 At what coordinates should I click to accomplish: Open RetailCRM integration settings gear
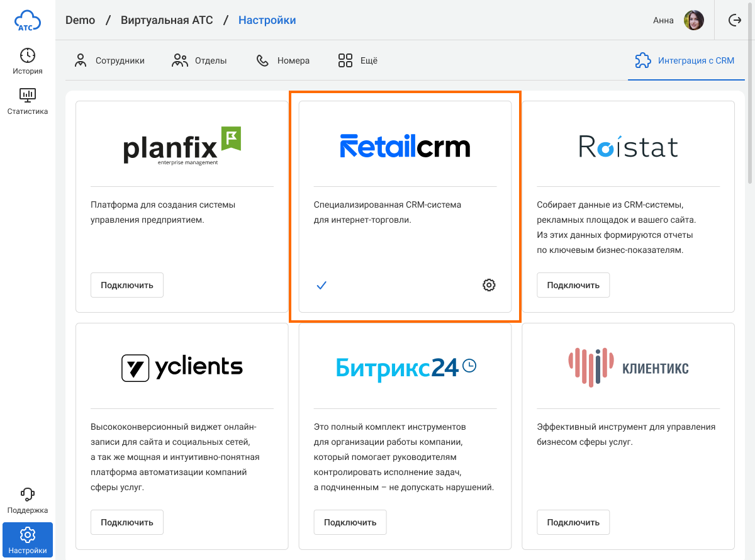click(489, 285)
